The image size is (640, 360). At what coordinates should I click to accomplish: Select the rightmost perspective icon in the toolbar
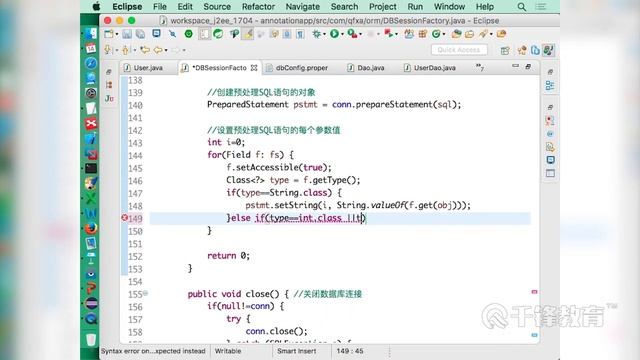point(549,50)
